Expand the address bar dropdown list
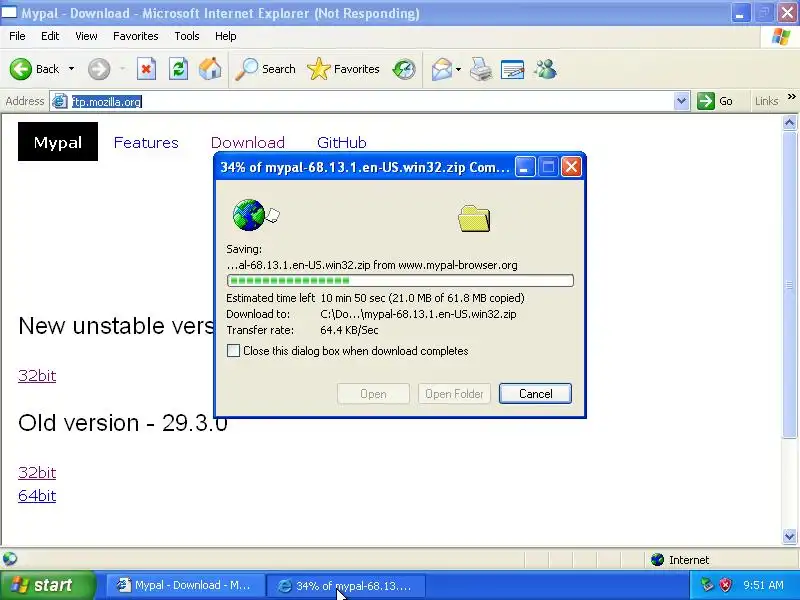 (681, 102)
